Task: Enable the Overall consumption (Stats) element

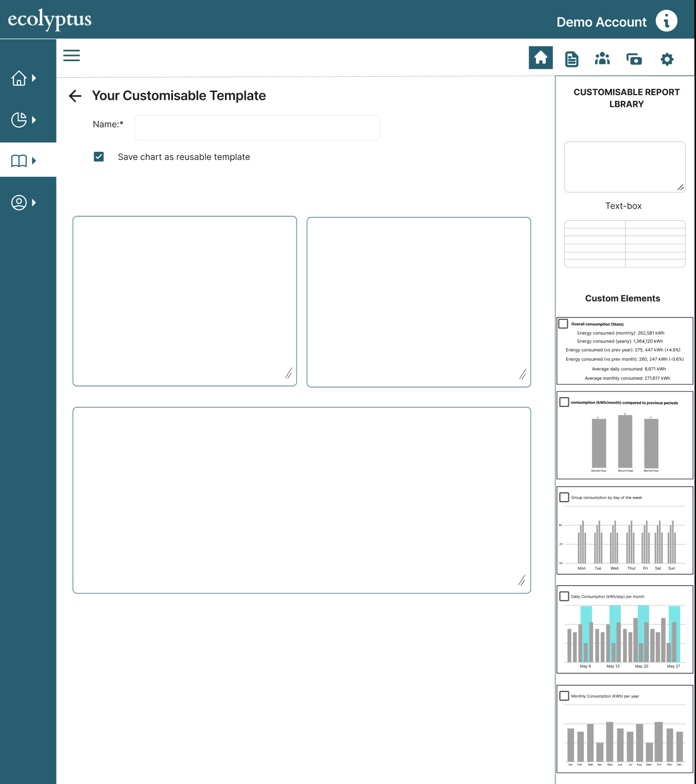Action: pos(564,324)
